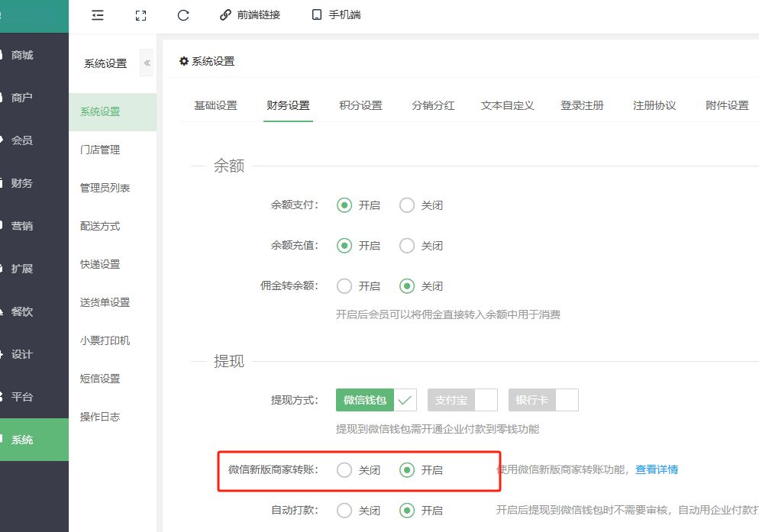Collapse the 系统设置 submenu with chevron
The height and width of the screenshot is (532, 759).
[147, 63]
